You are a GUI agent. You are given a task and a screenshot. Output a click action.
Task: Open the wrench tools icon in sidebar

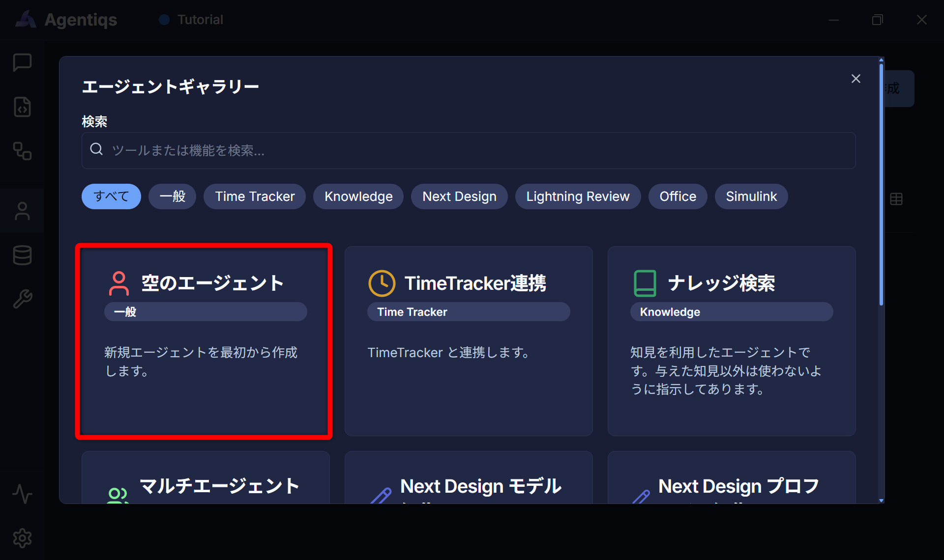[22, 299]
